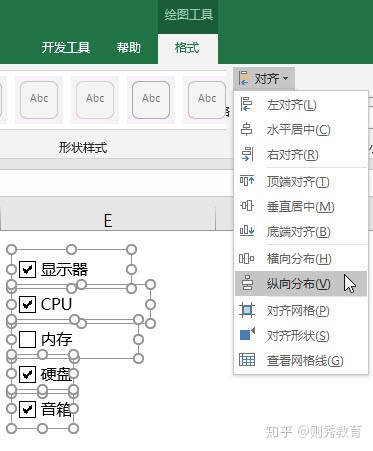Click the 横向分布 distribute icon
The height and width of the screenshot is (451, 373).
coord(247,258)
